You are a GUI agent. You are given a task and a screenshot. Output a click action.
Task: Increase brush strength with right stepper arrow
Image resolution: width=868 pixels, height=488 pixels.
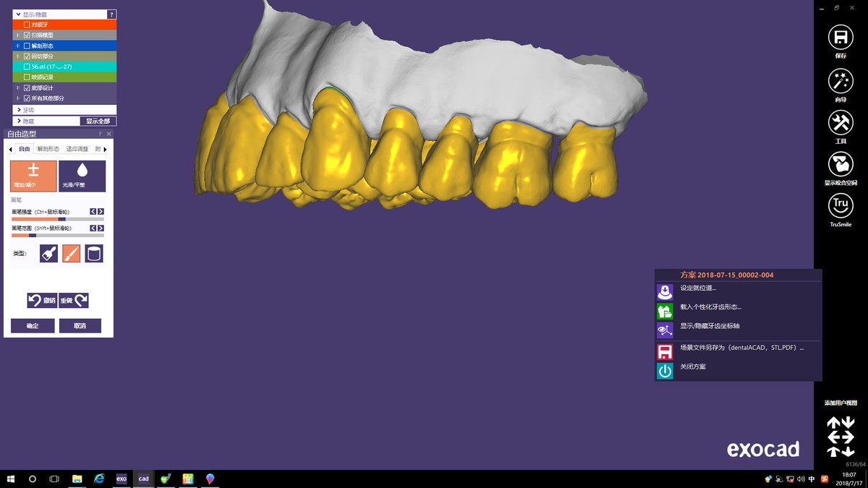101,211
